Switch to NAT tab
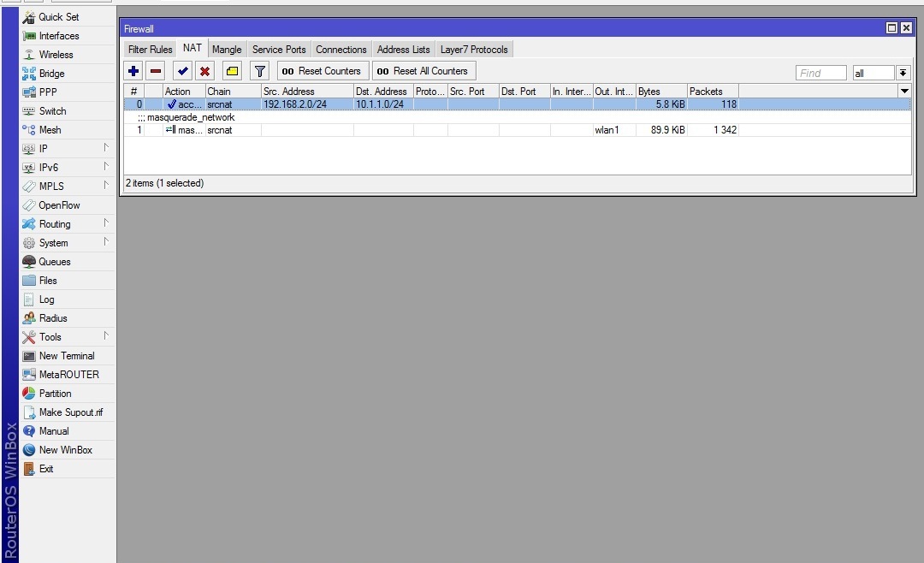Viewport: 924px width, 563px height. coord(192,48)
